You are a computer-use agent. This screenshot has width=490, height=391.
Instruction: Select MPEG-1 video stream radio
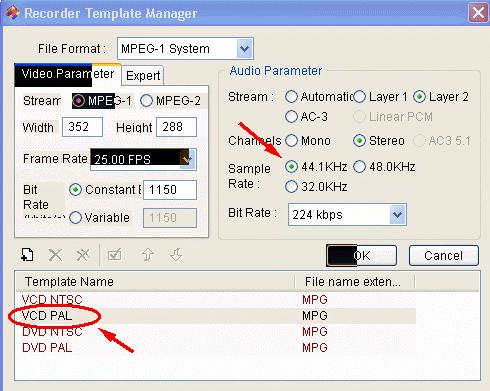coord(79,101)
